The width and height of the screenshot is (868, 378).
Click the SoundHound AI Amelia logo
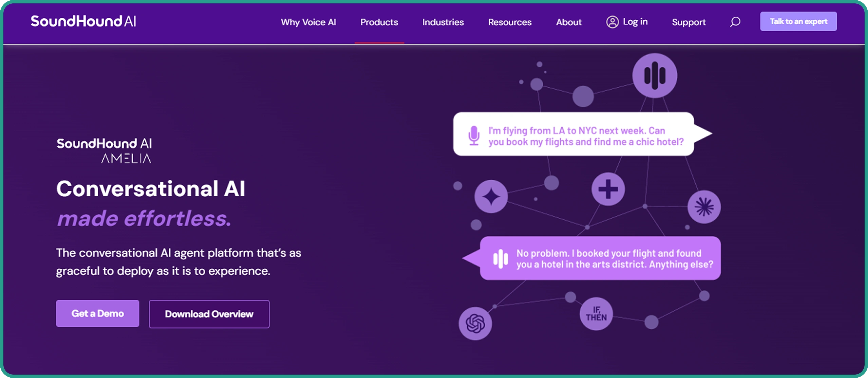104,151
